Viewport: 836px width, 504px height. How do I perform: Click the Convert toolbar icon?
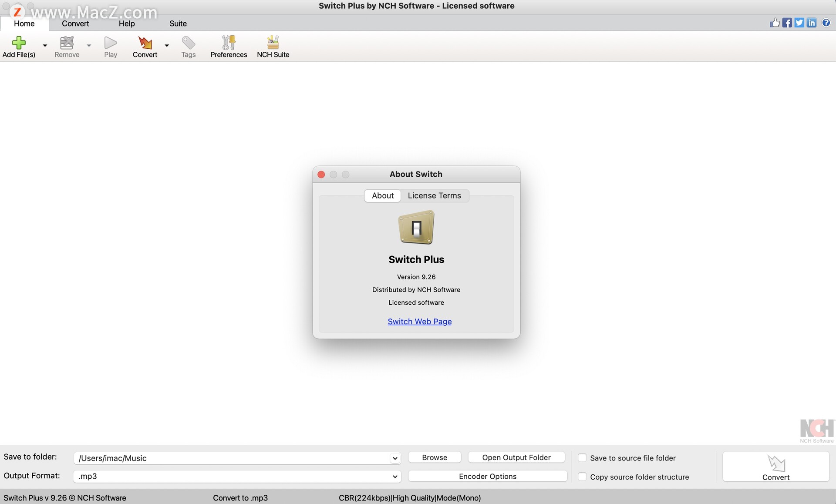point(145,43)
